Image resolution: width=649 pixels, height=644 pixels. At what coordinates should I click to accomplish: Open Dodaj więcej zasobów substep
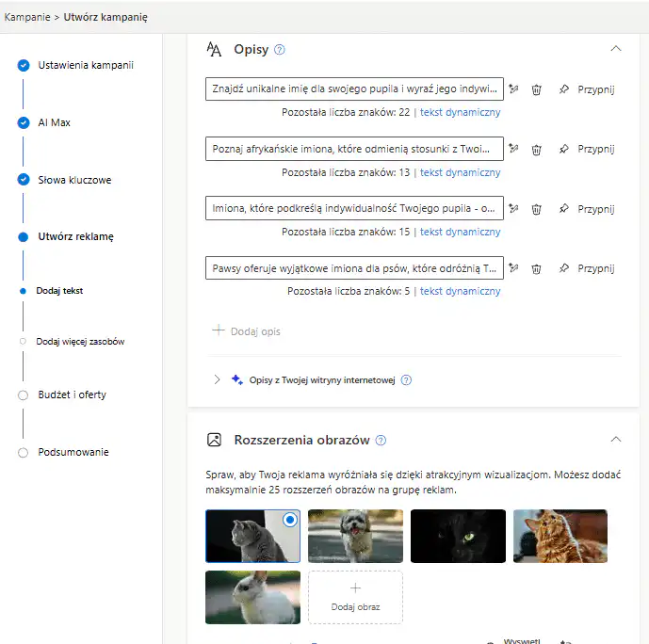point(80,342)
